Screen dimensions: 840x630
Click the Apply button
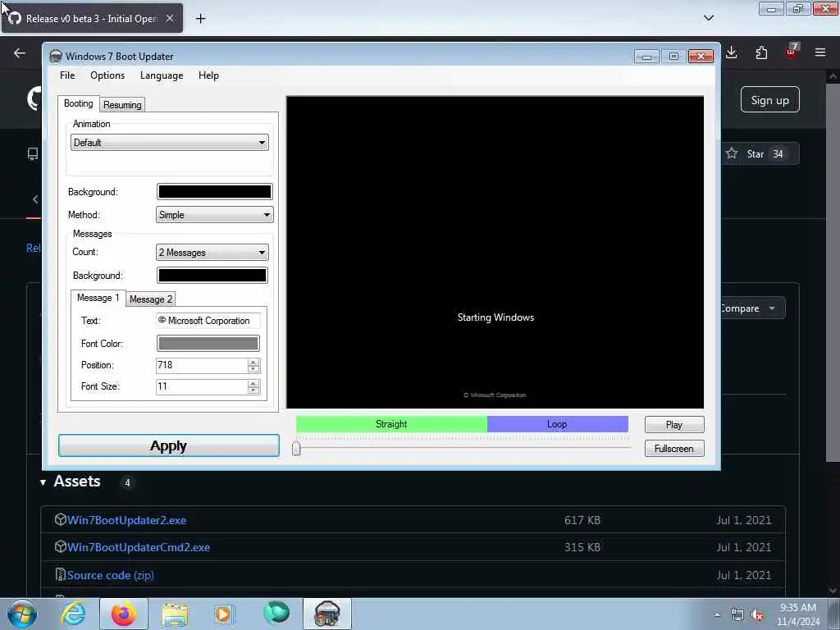169,445
